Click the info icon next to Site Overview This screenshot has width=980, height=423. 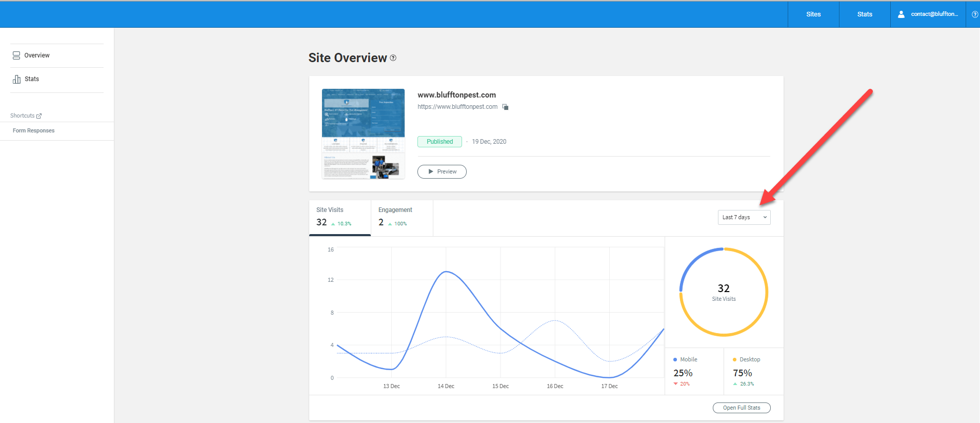tap(393, 58)
